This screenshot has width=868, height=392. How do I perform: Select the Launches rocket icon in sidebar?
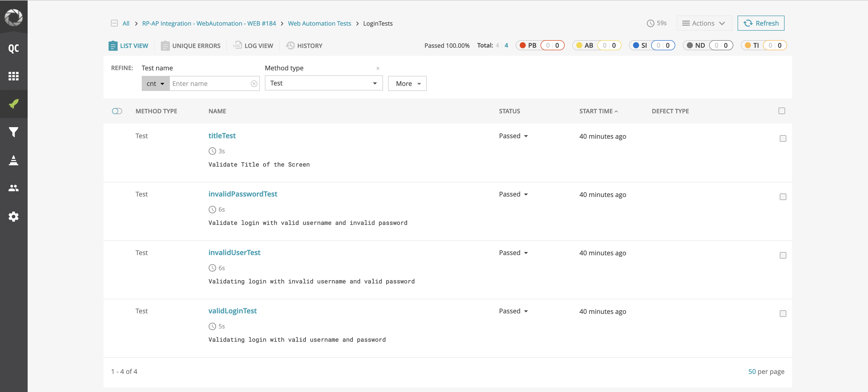point(14,104)
